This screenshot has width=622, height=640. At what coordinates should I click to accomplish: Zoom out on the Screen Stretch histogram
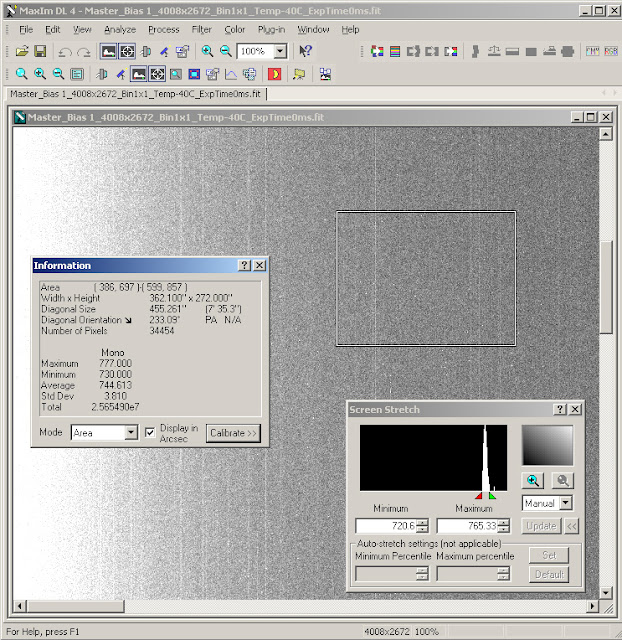point(563,481)
